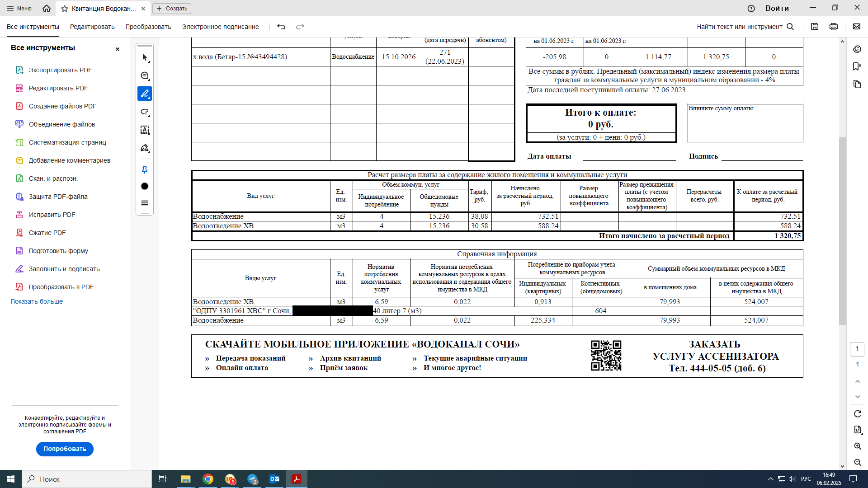Screen dimensions: 868x488
Task: Click the undo arrow
Action: 281,27
